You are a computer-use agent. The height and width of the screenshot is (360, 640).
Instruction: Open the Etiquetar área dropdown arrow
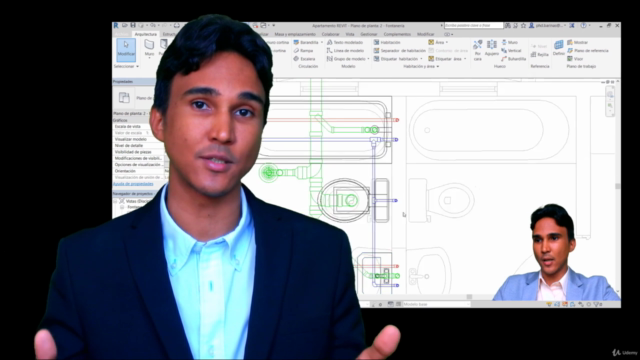[x=465, y=59]
